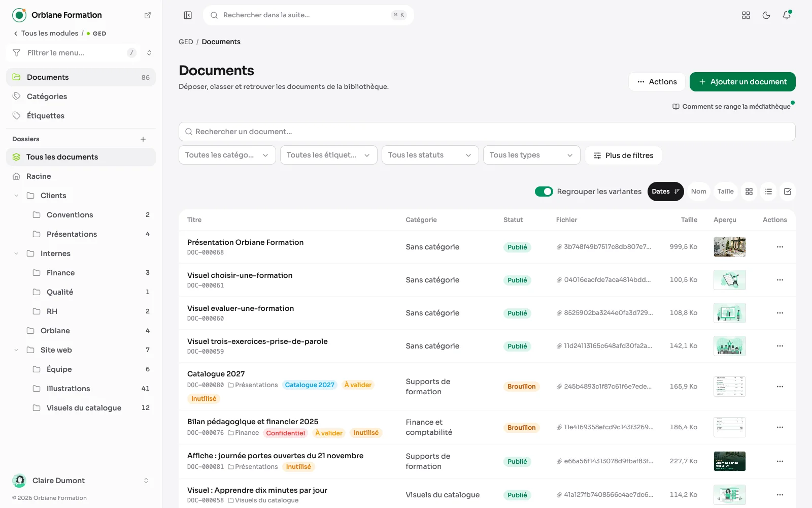Toggle Regrouper les variantes switch
The image size is (812, 508).
click(544, 192)
